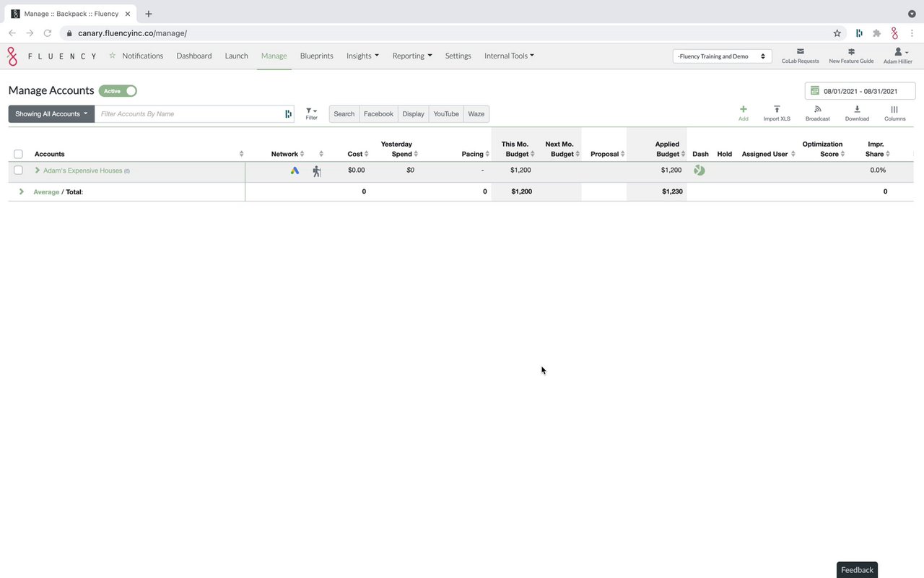Click the sort arrows next to Network
This screenshot has width=924, height=578.
pyautogui.click(x=302, y=154)
